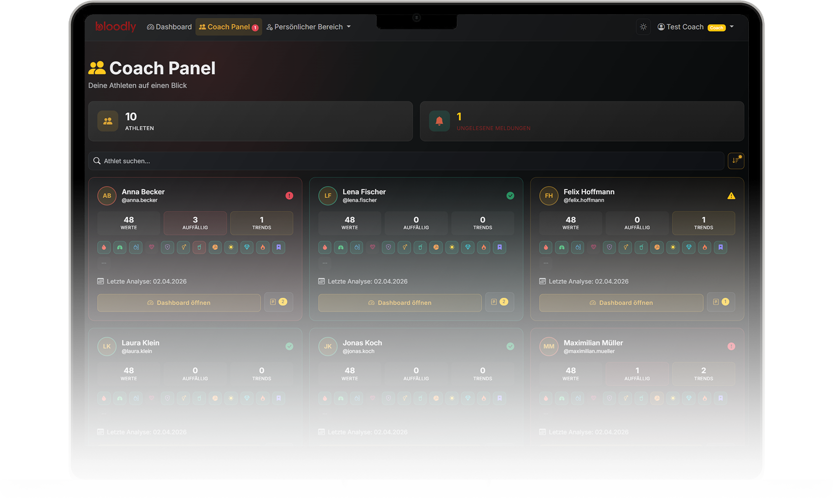Image resolution: width=833 pixels, height=504 pixels.
Task: Click the bookmark icon on Felix Hoffmann's card
Action: tap(721, 247)
